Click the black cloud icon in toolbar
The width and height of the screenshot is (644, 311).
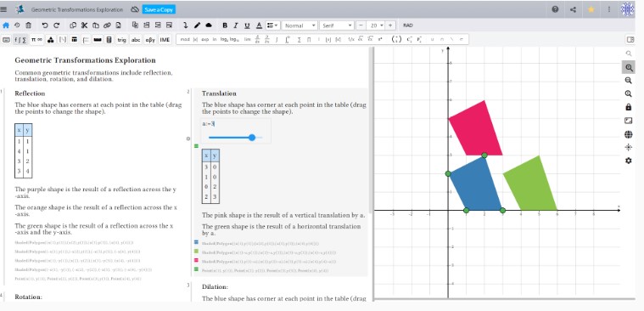coord(209,25)
